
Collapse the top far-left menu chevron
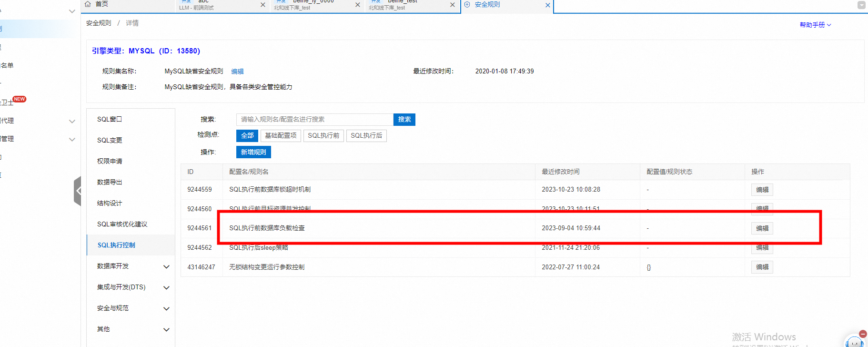pyautogui.click(x=72, y=11)
